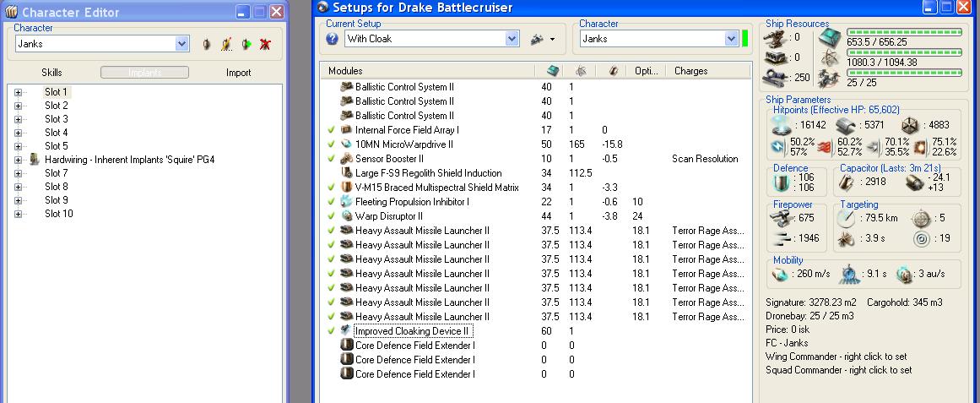The width and height of the screenshot is (980, 403).
Task: Expand the Hardwiring Squire PG4 tree node
Action: 19,160
